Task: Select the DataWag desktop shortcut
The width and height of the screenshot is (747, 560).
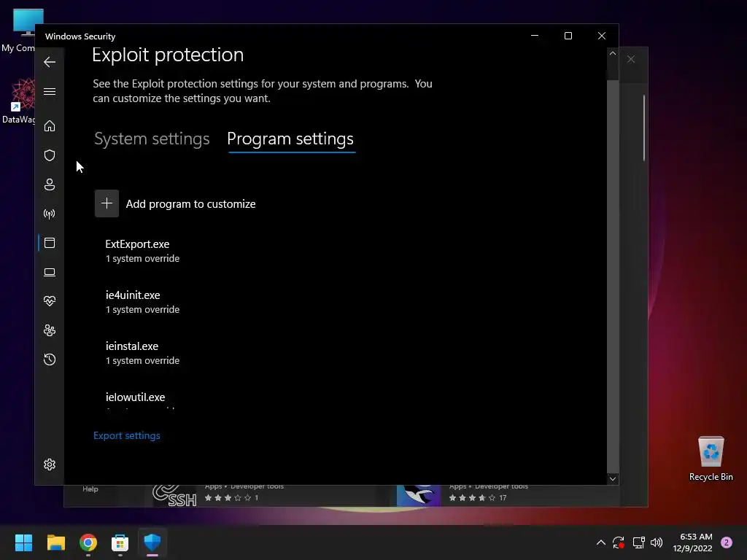Action: tap(18, 101)
